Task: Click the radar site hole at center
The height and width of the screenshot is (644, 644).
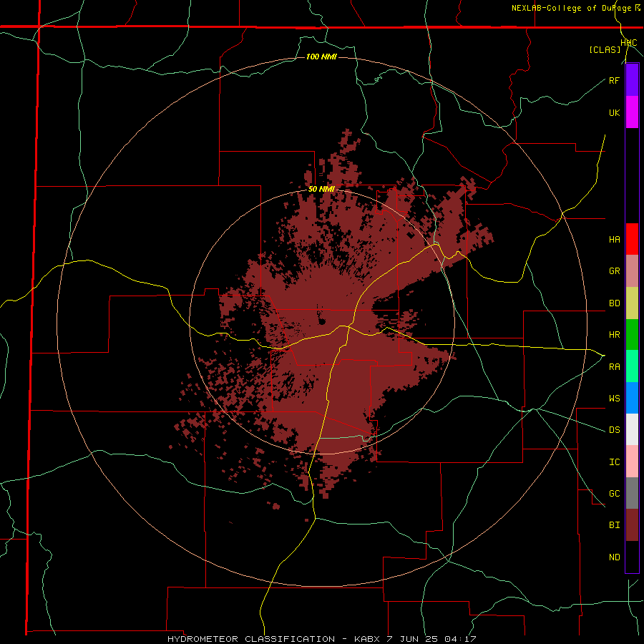Action: (x=322, y=321)
